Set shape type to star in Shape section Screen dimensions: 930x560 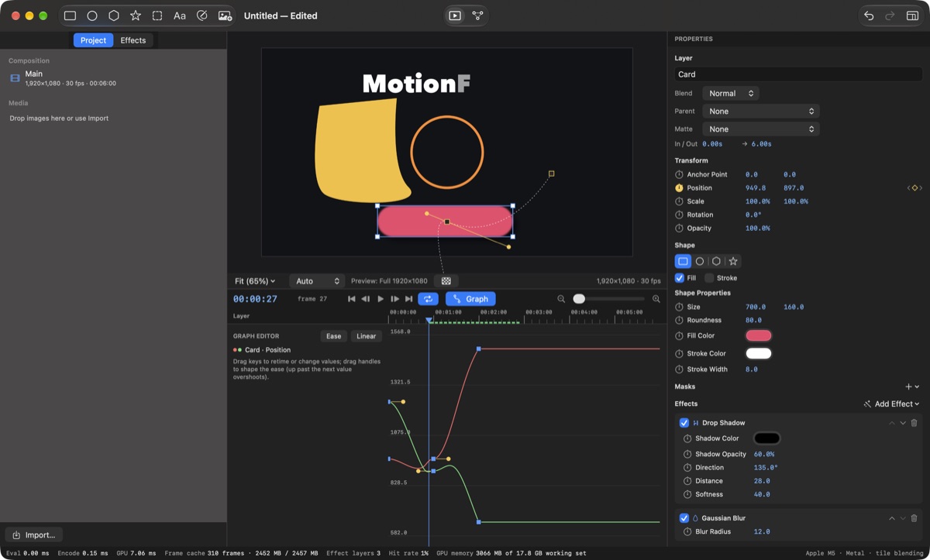pyautogui.click(x=733, y=262)
